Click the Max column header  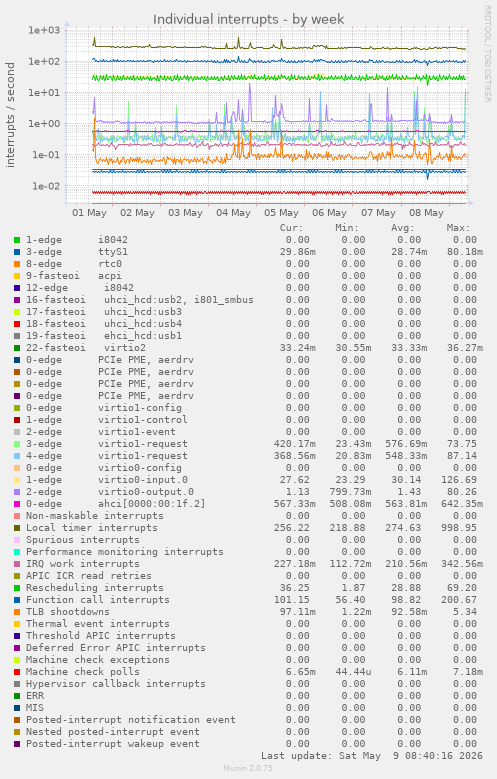[x=458, y=228]
